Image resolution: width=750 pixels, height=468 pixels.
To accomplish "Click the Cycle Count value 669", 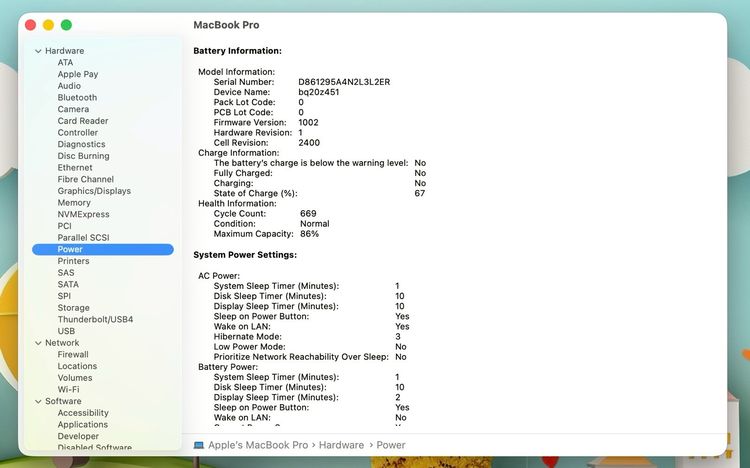I will [308, 213].
